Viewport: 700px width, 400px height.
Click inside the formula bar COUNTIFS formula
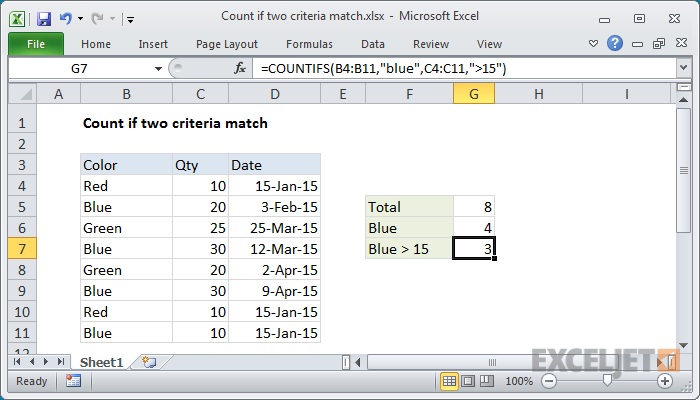(383, 69)
